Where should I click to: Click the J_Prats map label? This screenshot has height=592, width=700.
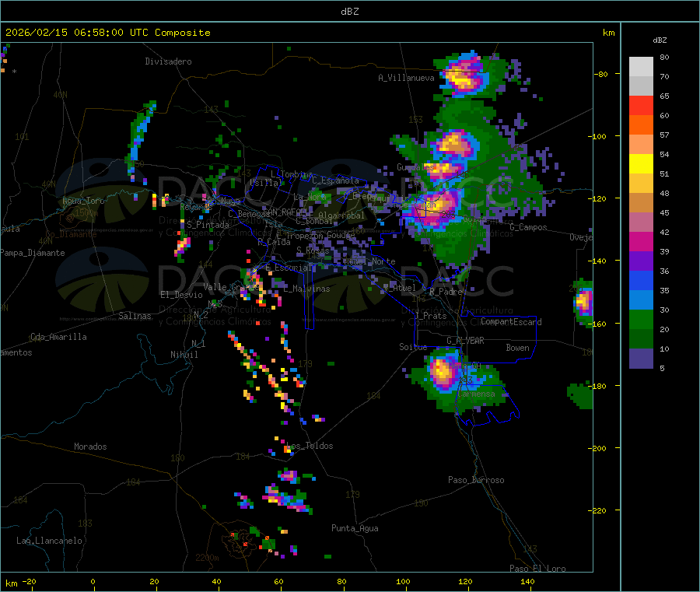(x=430, y=316)
